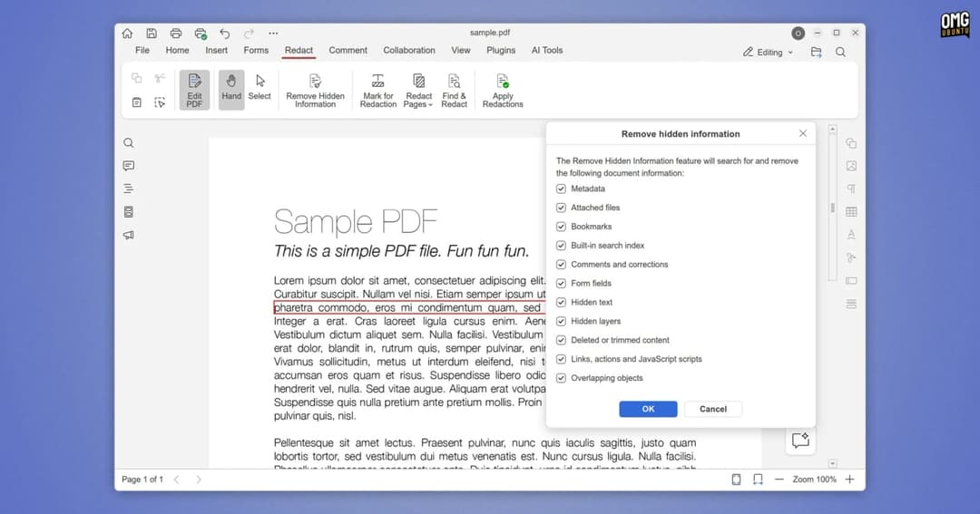Open the comments panel in left sidebar
Viewport: 980px width, 514px height.
pyautogui.click(x=129, y=166)
